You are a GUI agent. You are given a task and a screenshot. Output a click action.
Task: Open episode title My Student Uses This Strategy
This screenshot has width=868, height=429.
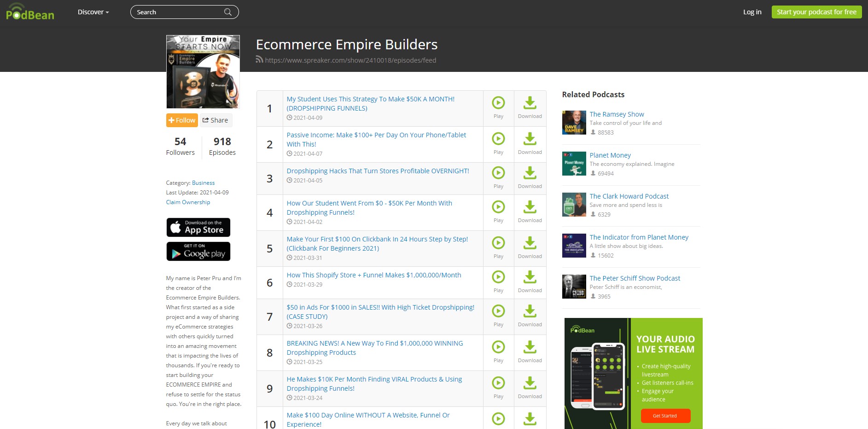pyautogui.click(x=370, y=104)
